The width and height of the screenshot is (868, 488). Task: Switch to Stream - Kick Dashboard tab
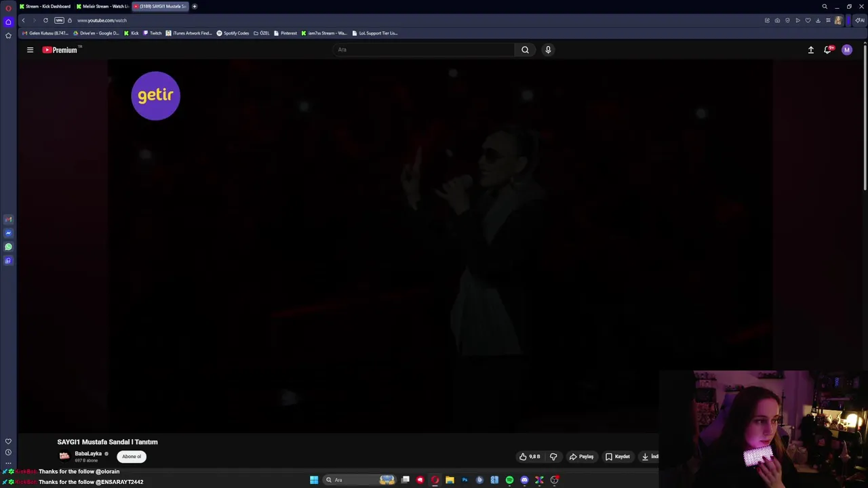[x=45, y=6]
